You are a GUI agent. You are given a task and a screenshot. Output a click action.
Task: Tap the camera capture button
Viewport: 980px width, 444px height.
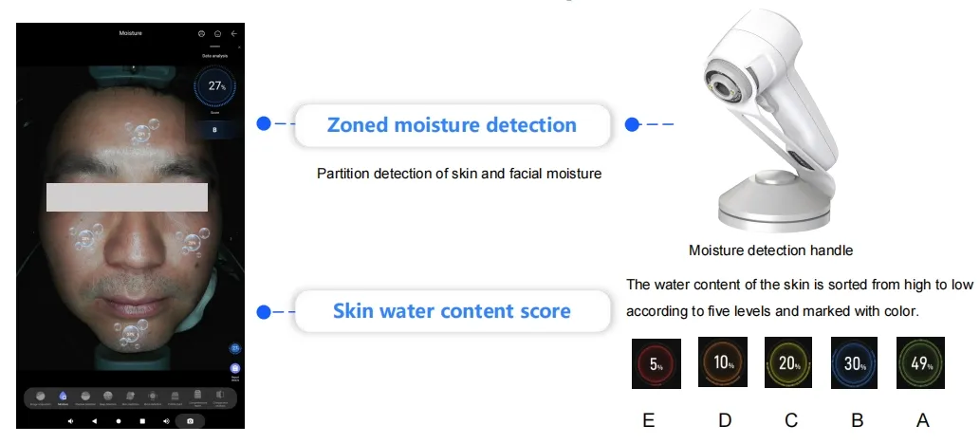coord(191,420)
